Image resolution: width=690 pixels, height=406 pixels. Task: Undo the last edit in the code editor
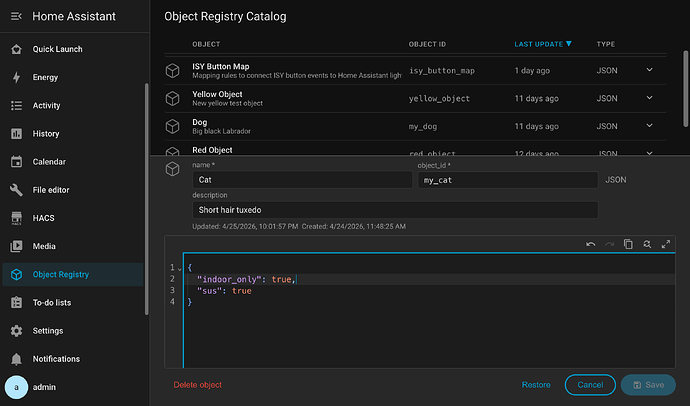click(591, 244)
